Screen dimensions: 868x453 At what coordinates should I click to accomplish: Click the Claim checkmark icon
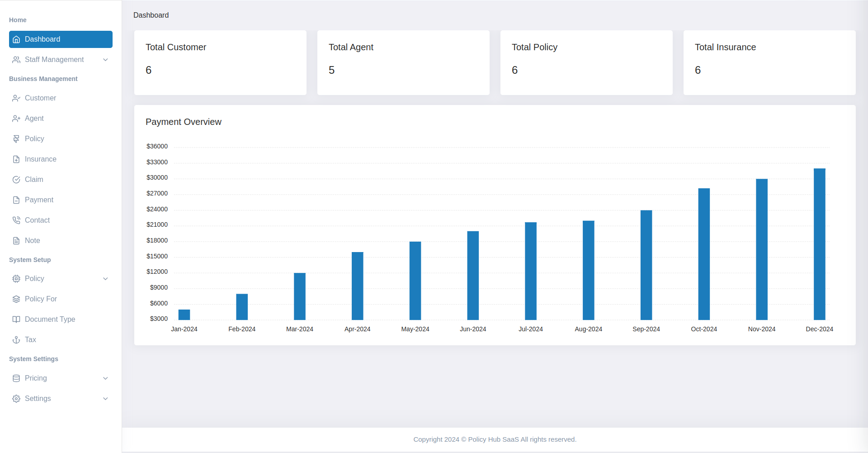(x=16, y=180)
